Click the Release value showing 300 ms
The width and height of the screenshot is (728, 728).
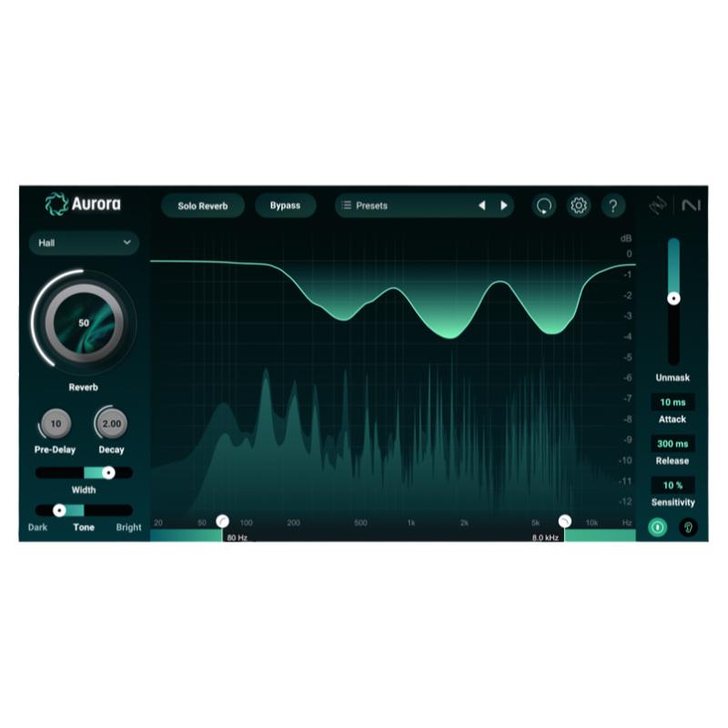coord(672,443)
